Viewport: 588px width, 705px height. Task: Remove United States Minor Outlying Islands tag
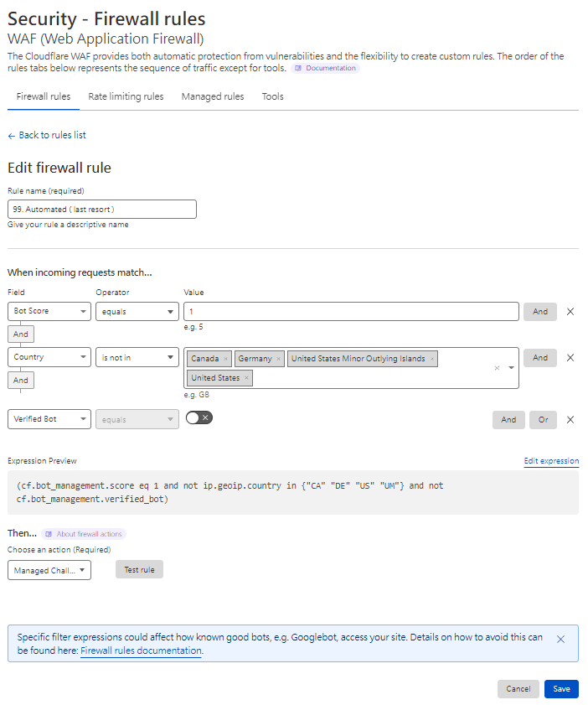coord(432,359)
